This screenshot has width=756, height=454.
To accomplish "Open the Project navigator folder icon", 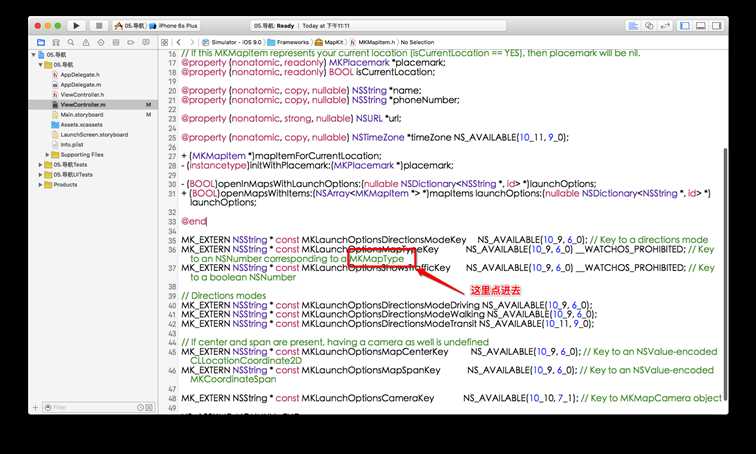I will (41, 42).
